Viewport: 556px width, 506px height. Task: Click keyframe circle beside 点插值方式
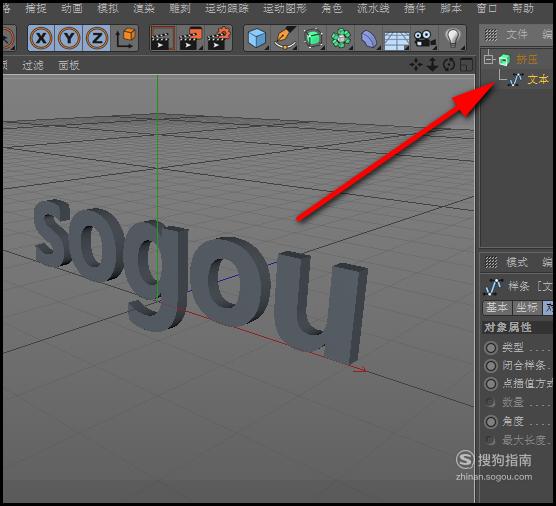point(491,384)
